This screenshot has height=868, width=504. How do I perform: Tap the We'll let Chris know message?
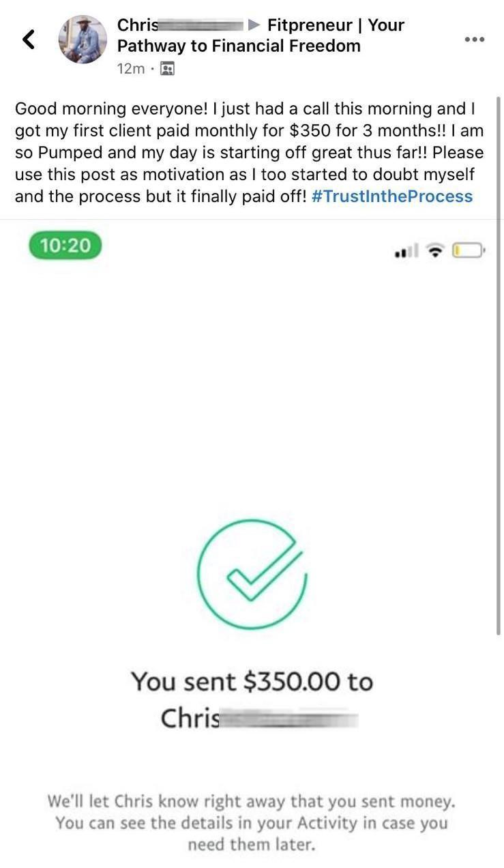(252, 822)
